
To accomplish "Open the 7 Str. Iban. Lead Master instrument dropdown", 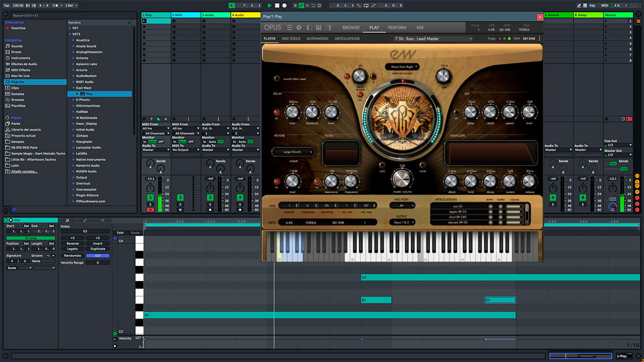I will [433, 39].
